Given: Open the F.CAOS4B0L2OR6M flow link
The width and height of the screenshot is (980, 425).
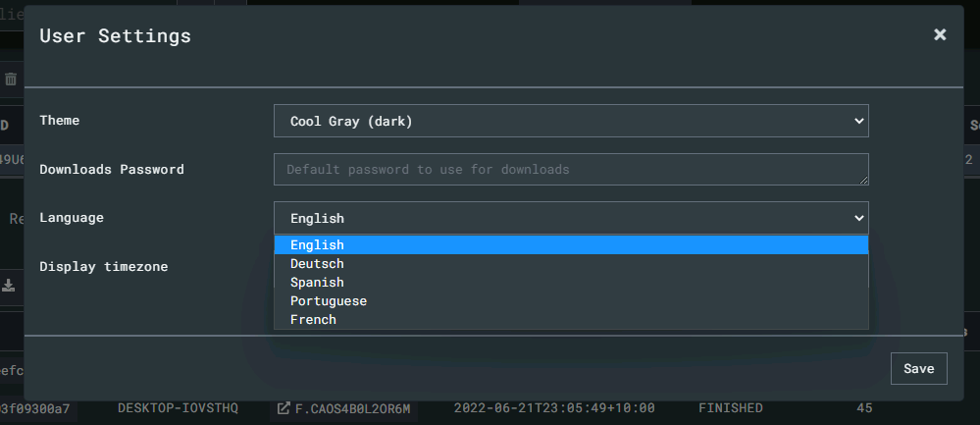Looking at the screenshot, I should point(352,408).
